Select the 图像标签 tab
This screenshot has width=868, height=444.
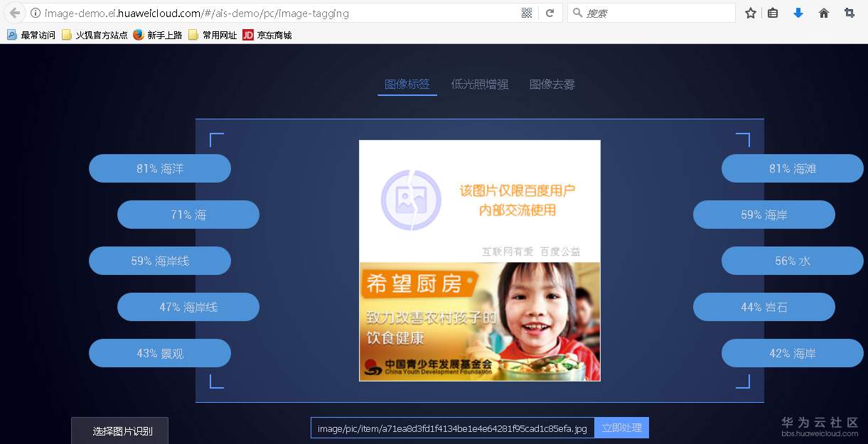click(x=407, y=84)
